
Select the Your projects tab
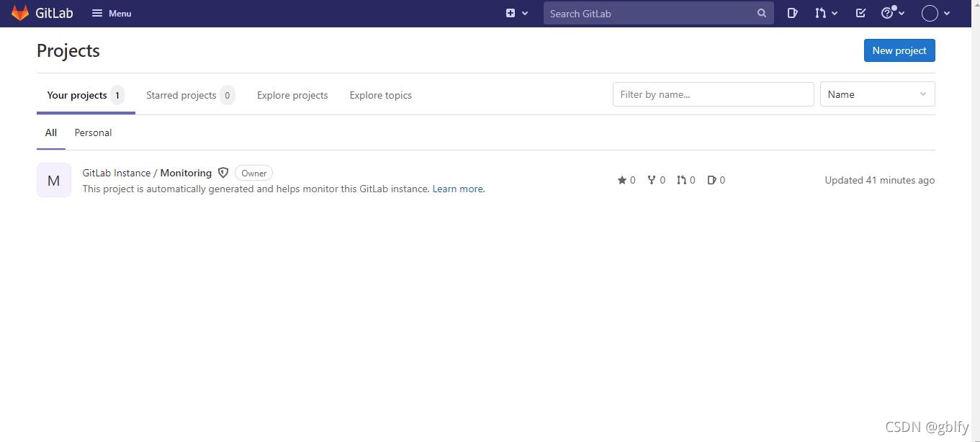[x=86, y=95]
